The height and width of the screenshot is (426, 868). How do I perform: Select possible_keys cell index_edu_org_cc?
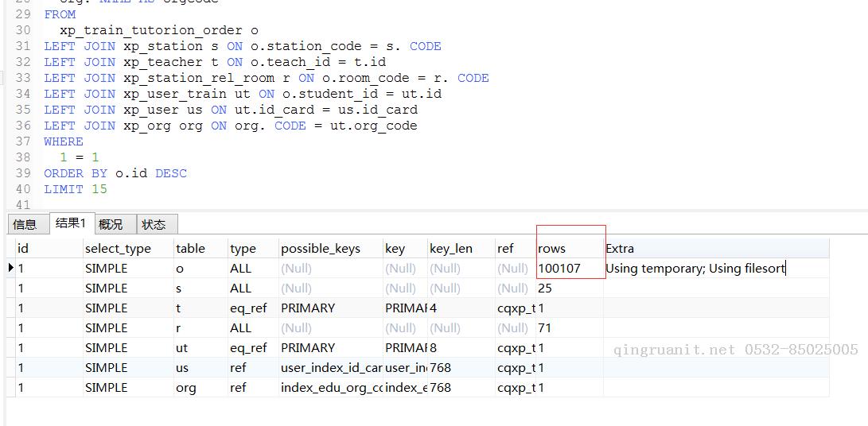click(x=330, y=388)
